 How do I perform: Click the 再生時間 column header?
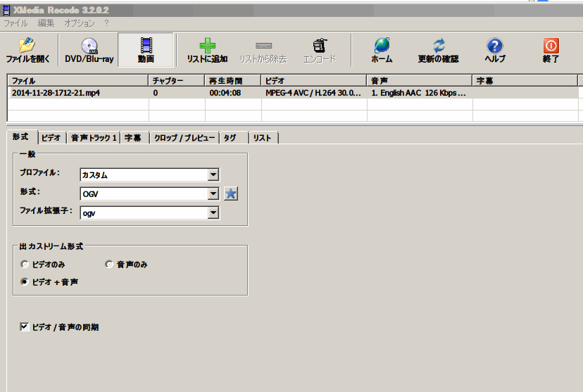coord(233,81)
